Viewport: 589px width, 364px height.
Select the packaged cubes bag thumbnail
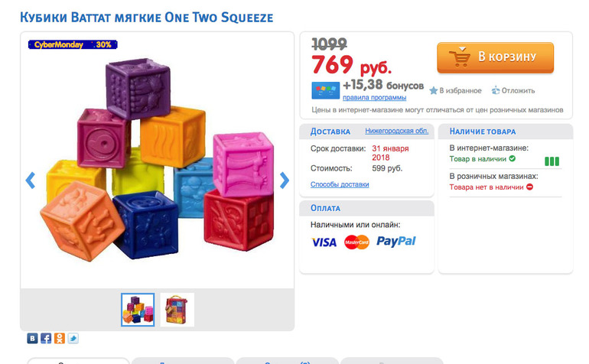click(177, 310)
